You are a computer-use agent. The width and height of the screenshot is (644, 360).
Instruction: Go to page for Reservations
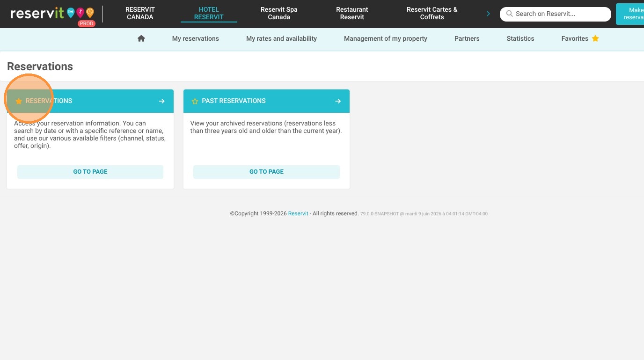tap(90, 172)
